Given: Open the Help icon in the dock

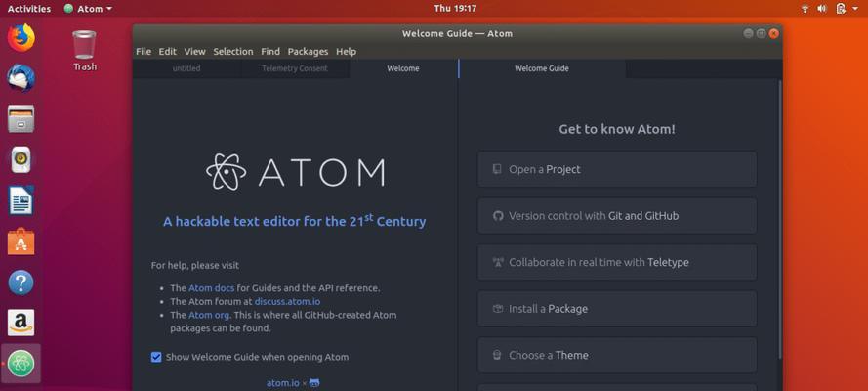Looking at the screenshot, I should point(21,282).
